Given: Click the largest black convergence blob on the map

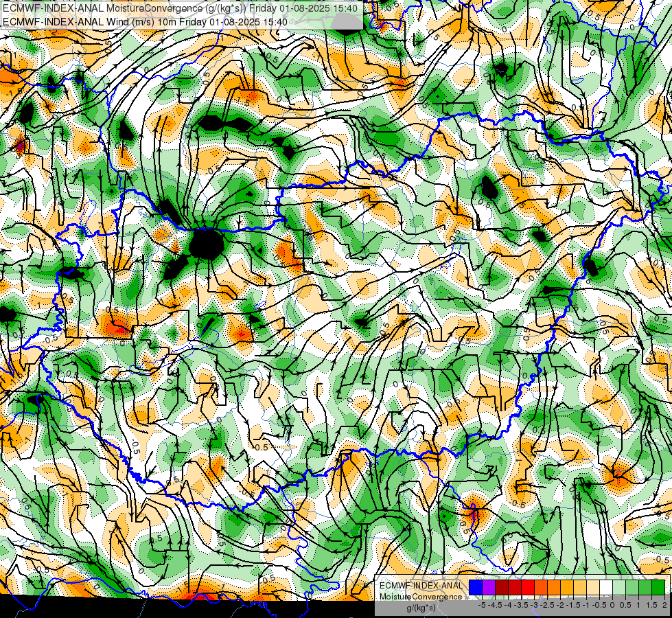Looking at the screenshot, I should pyautogui.click(x=206, y=244).
